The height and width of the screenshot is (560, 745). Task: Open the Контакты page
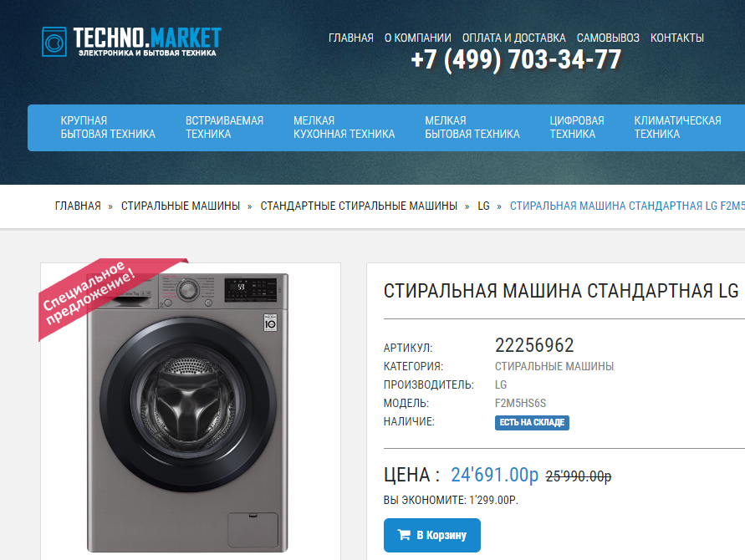coord(677,38)
